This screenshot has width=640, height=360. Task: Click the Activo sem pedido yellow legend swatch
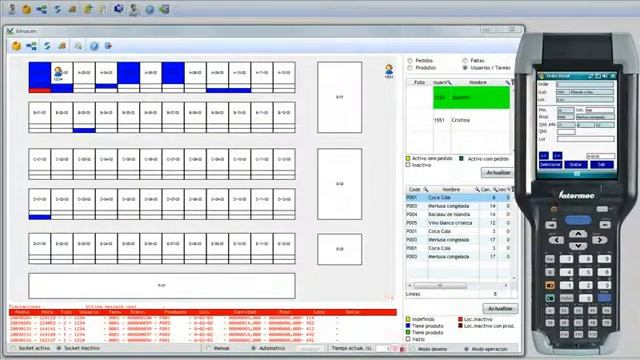[x=408, y=158]
